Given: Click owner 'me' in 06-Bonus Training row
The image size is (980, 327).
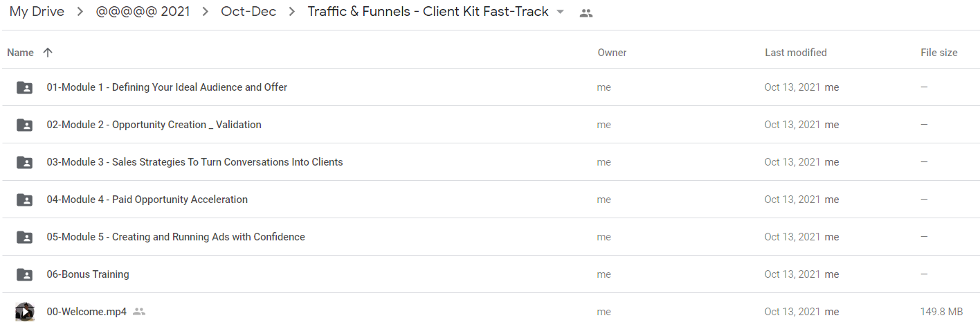Looking at the screenshot, I should [x=604, y=274].
